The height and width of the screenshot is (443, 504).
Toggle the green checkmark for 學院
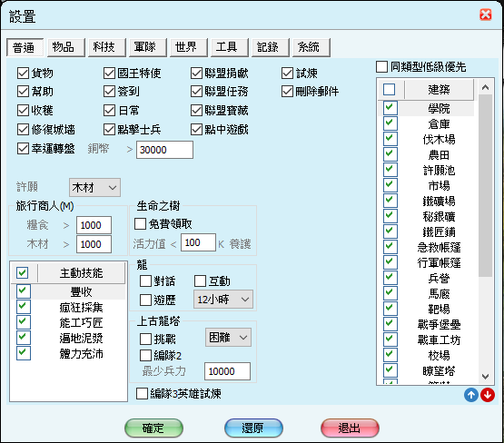[390, 108]
